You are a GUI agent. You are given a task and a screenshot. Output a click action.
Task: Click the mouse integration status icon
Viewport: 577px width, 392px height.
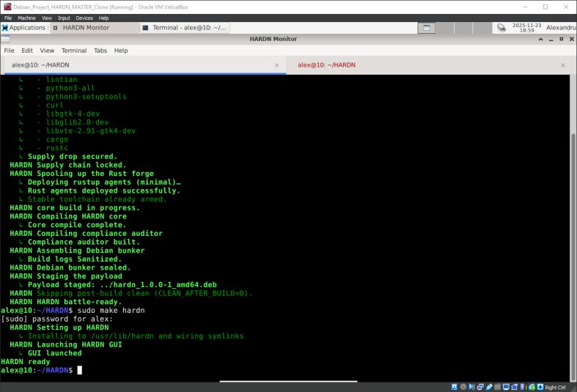coord(532,387)
